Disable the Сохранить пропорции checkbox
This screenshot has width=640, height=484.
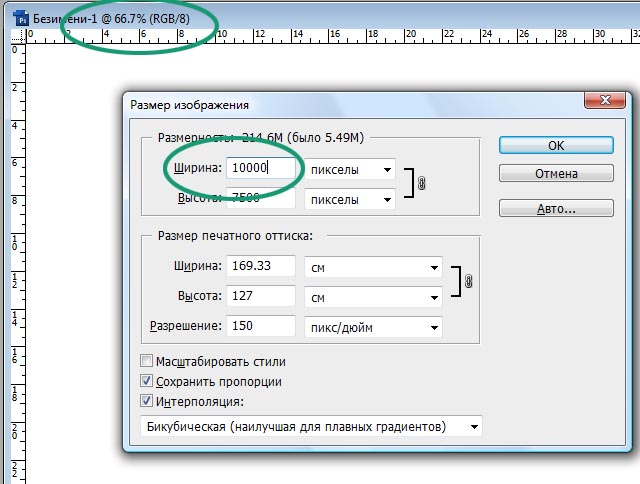[147, 381]
